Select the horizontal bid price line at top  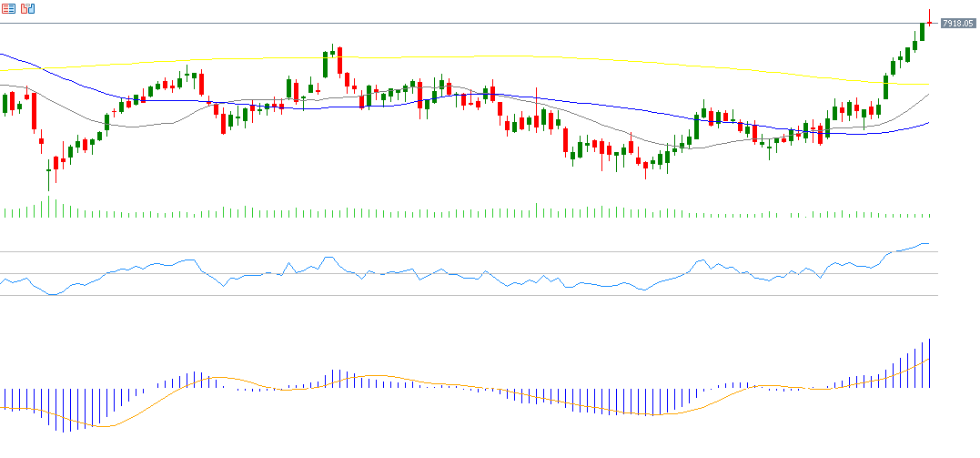pyautogui.click(x=455, y=23)
